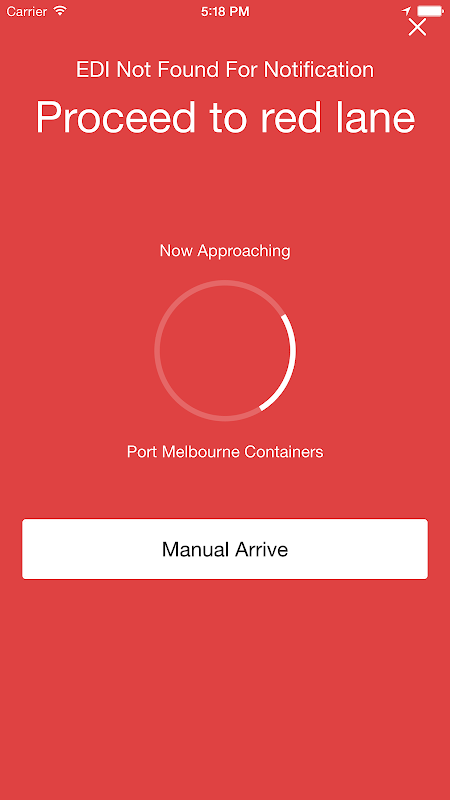Screen dimensions: 450x800
Task: Tap the Now Approaching label
Action: 225,251
